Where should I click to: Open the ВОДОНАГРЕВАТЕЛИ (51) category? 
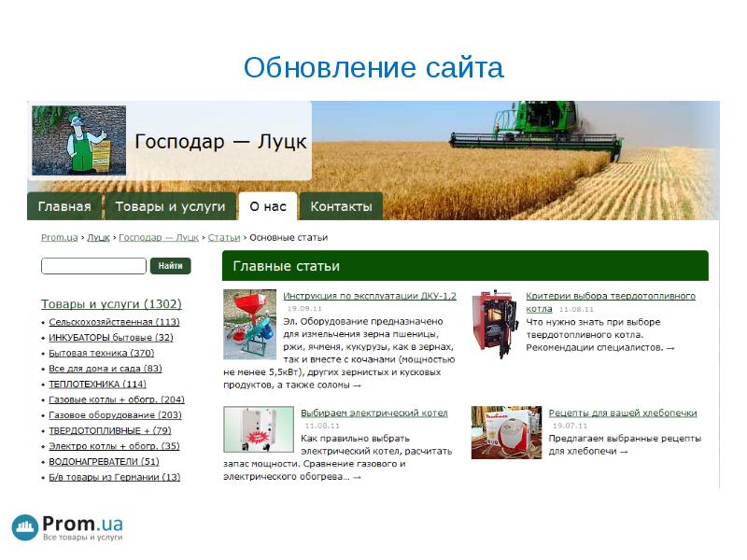104,462
